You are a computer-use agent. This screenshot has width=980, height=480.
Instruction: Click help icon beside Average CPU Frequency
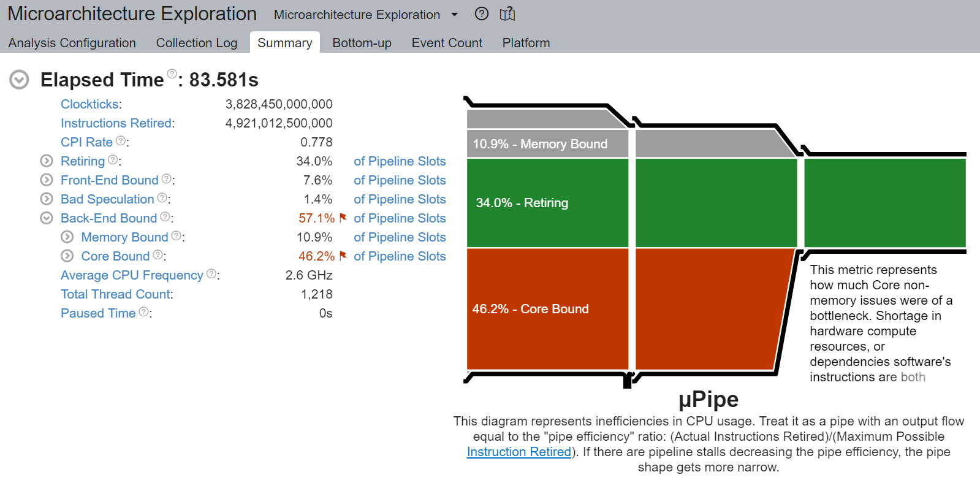[x=211, y=274]
